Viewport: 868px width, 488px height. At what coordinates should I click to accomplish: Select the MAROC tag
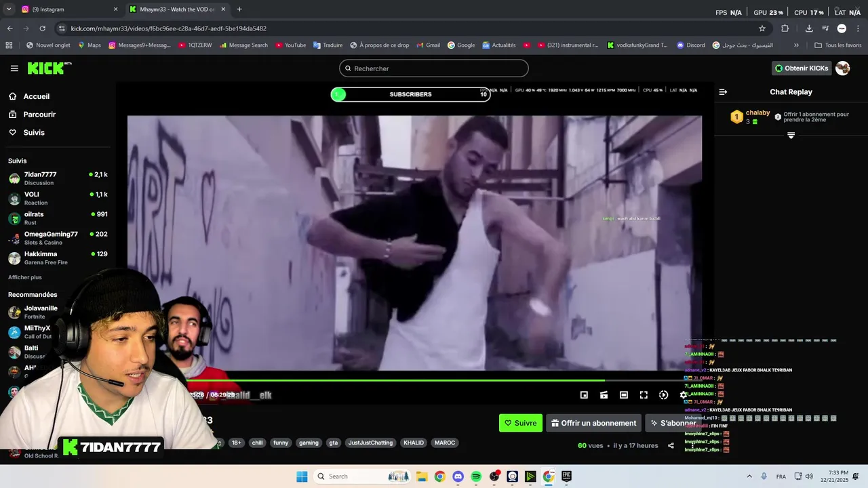pos(445,443)
